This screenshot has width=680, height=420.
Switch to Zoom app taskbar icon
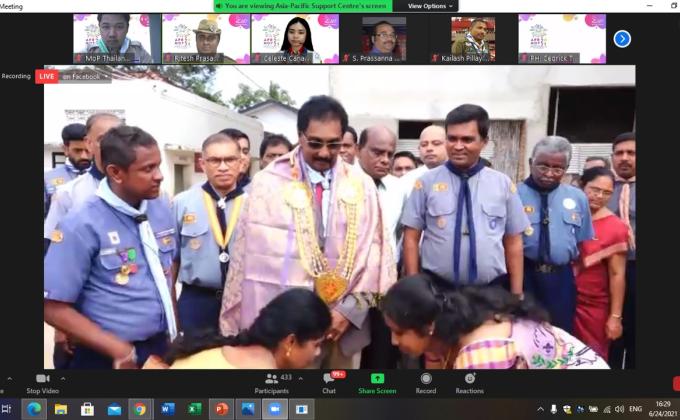tap(275, 409)
